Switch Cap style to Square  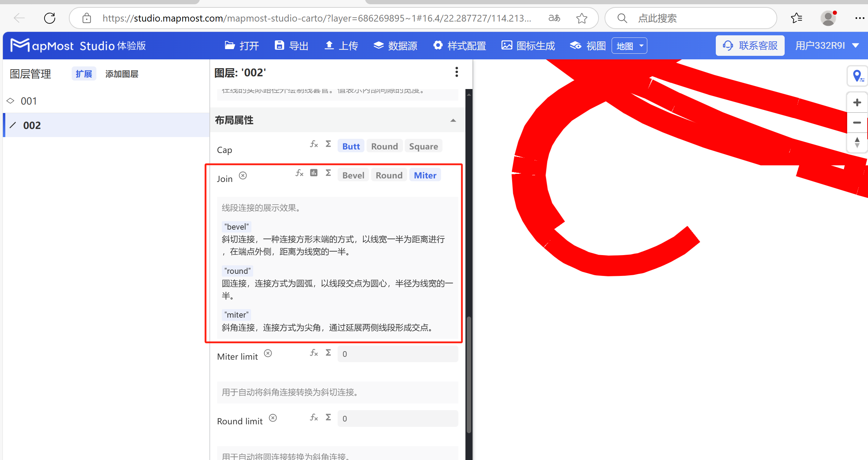coord(423,146)
